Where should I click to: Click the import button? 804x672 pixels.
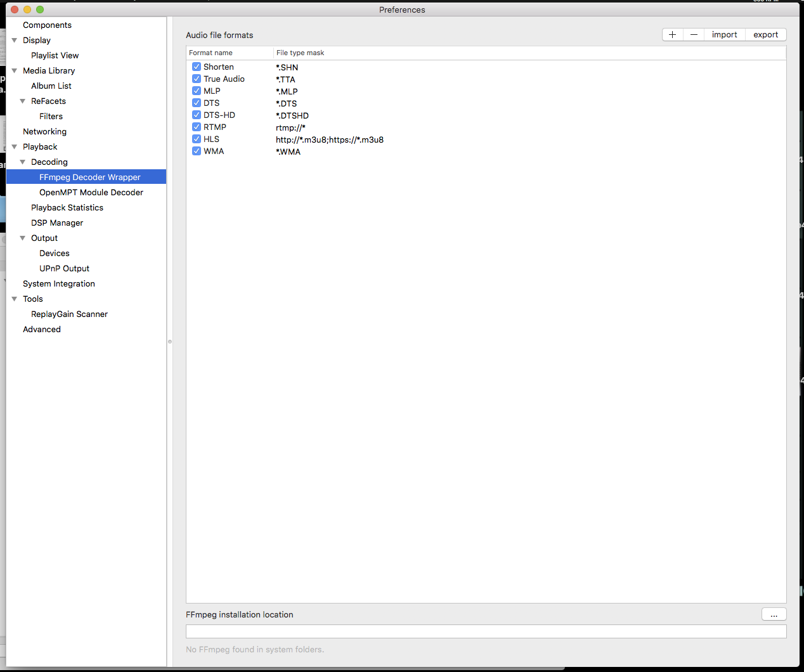tap(724, 35)
